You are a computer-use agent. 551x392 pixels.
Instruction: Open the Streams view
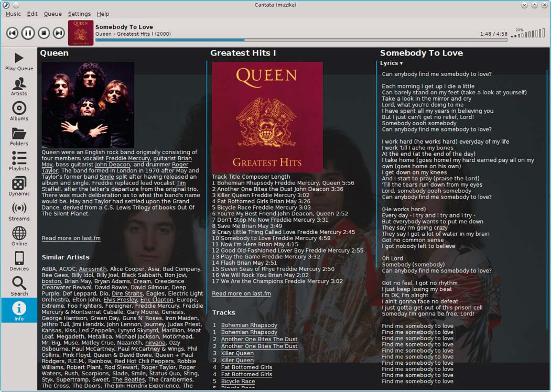click(x=19, y=211)
